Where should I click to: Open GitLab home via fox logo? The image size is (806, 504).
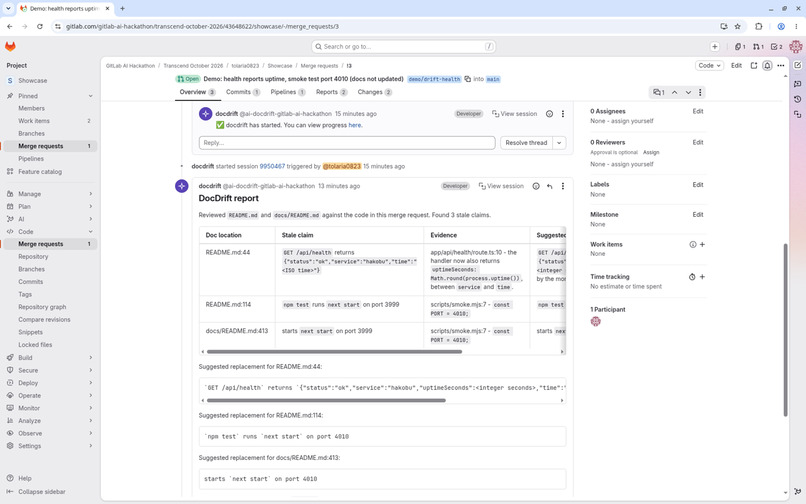click(x=10, y=46)
